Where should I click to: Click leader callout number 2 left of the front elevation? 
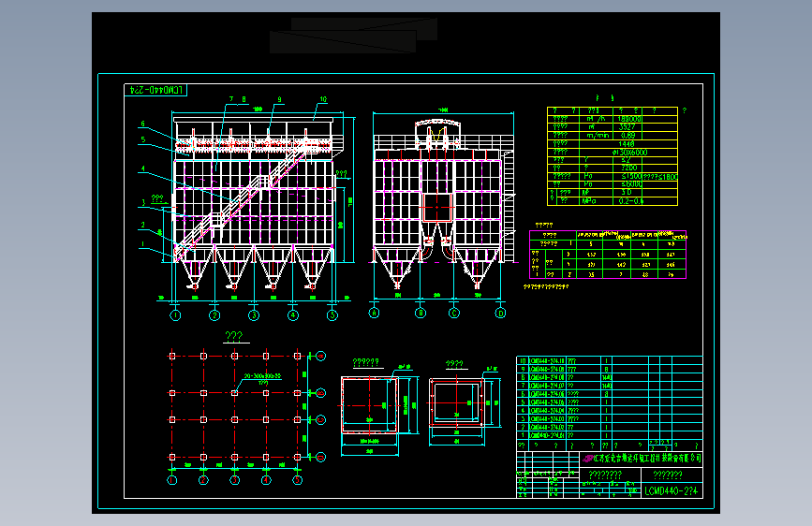[x=143, y=225]
